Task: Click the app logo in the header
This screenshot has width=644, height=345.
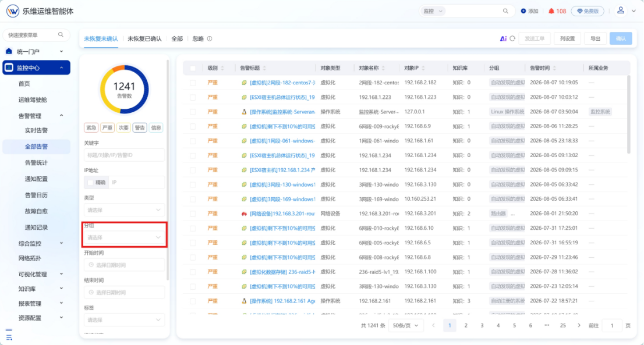Action: [13, 11]
